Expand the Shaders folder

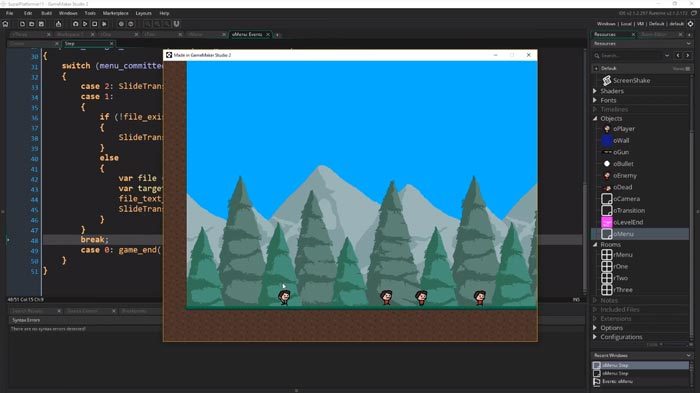click(x=595, y=91)
